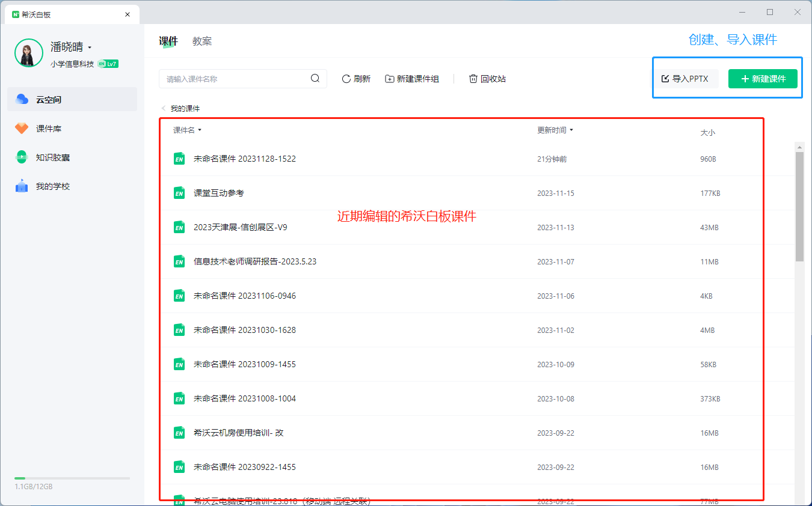Click the 11MB size value
The height and width of the screenshot is (506, 812).
(709, 262)
